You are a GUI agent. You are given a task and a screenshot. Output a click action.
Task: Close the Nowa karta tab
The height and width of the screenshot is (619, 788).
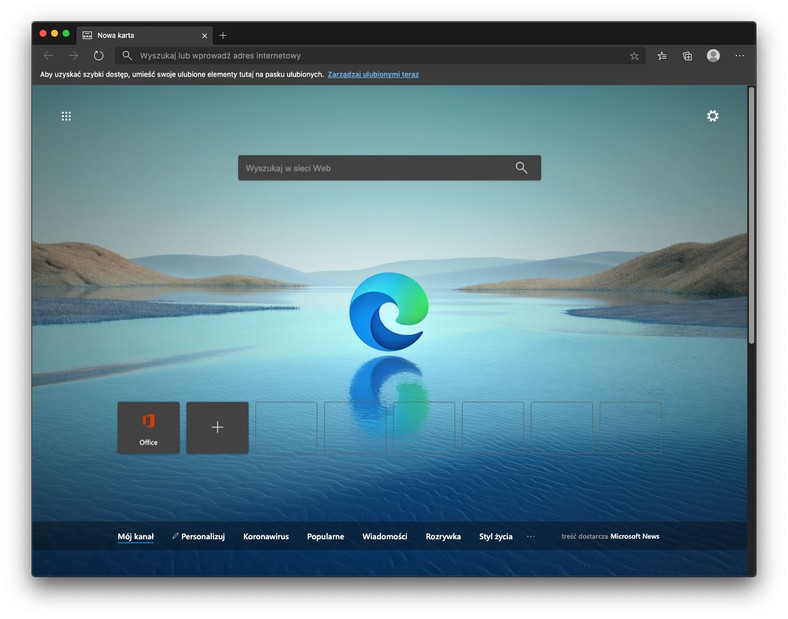click(x=203, y=35)
